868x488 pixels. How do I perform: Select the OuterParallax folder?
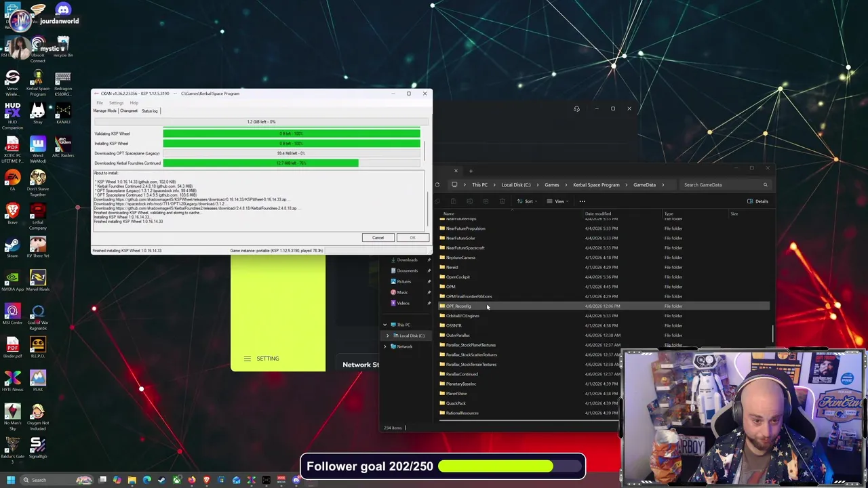[458, 335]
